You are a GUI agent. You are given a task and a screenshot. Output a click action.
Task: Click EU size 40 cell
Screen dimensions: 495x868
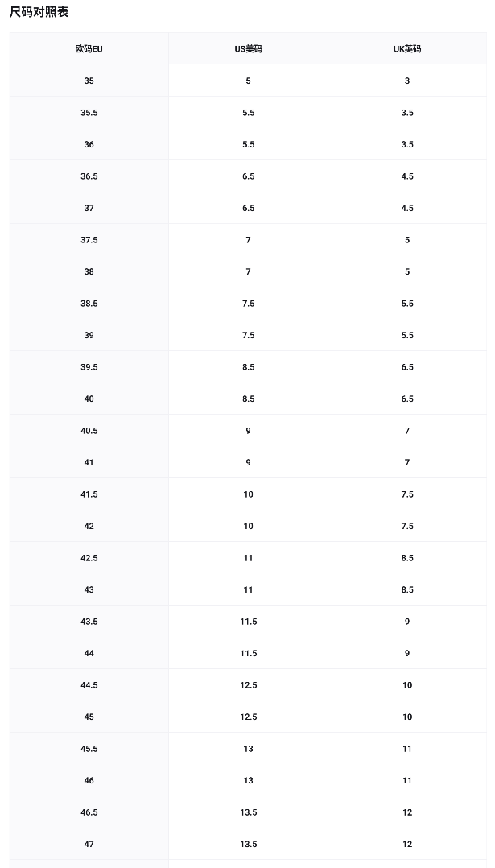(x=89, y=399)
